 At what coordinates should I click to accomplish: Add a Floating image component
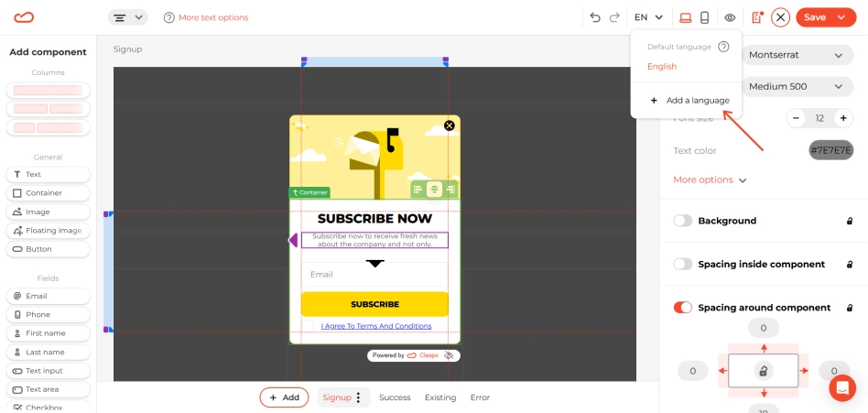pyautogui.click(x=49, y=230)
